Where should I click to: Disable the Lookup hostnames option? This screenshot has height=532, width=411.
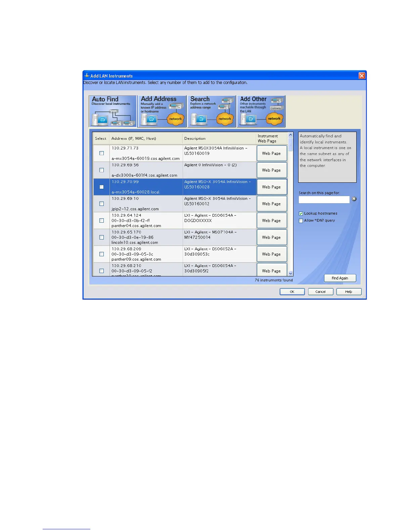[301, 214]
